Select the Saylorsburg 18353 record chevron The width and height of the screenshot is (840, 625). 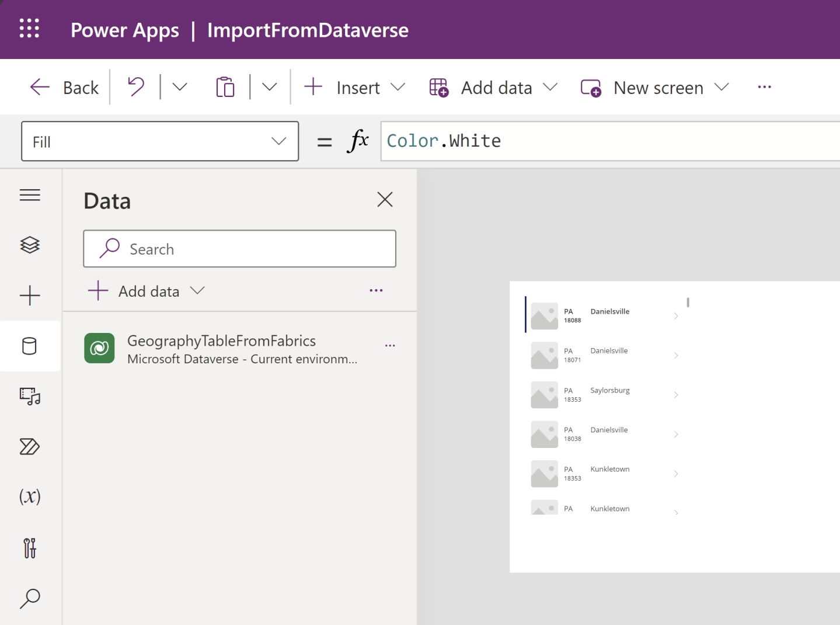pyautogui.click(x=676, y=395)
